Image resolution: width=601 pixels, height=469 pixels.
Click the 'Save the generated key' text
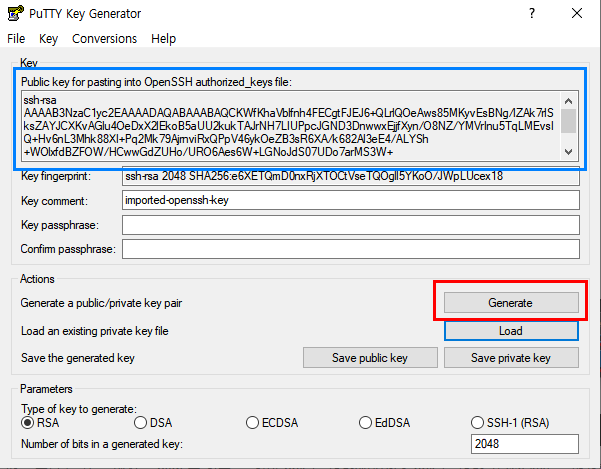coord(78,358)
